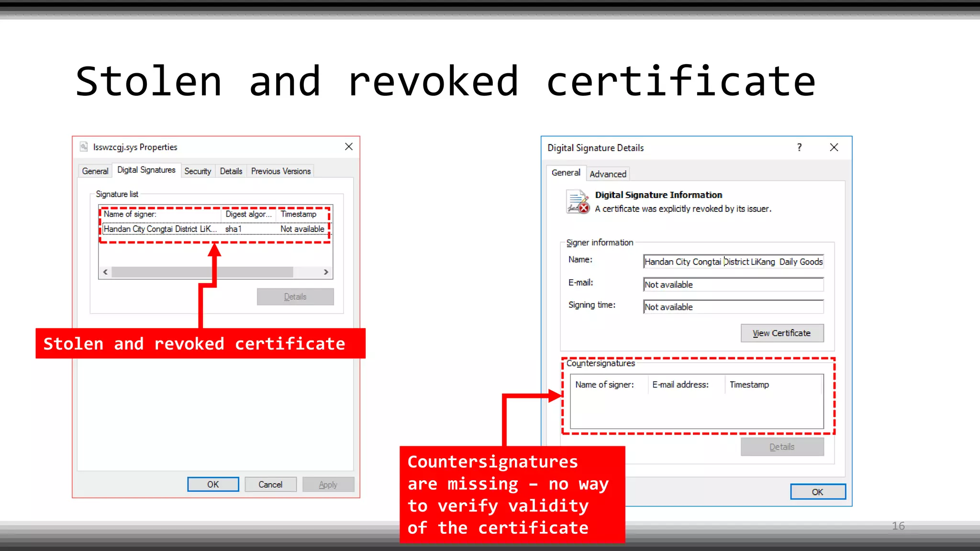Click OK in Digital Signature Details
This screenshot has height=551, width=980.
pos(818,492)
